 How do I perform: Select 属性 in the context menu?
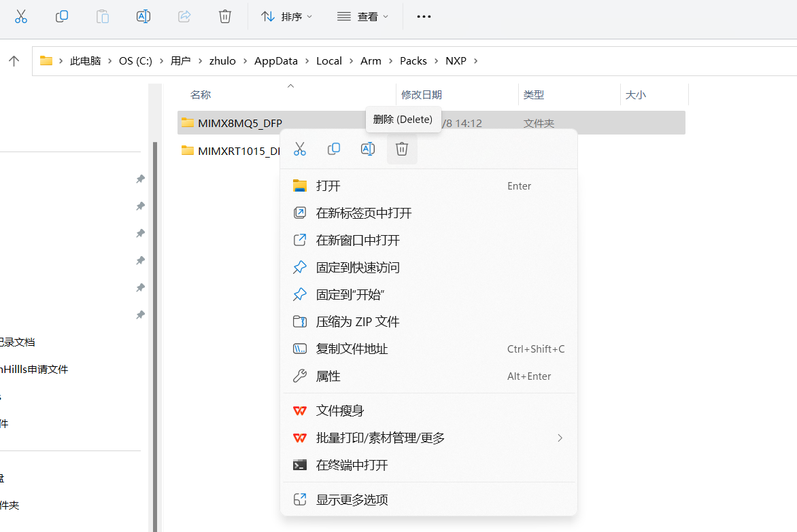pyautogui.click(x=328, y=376)
